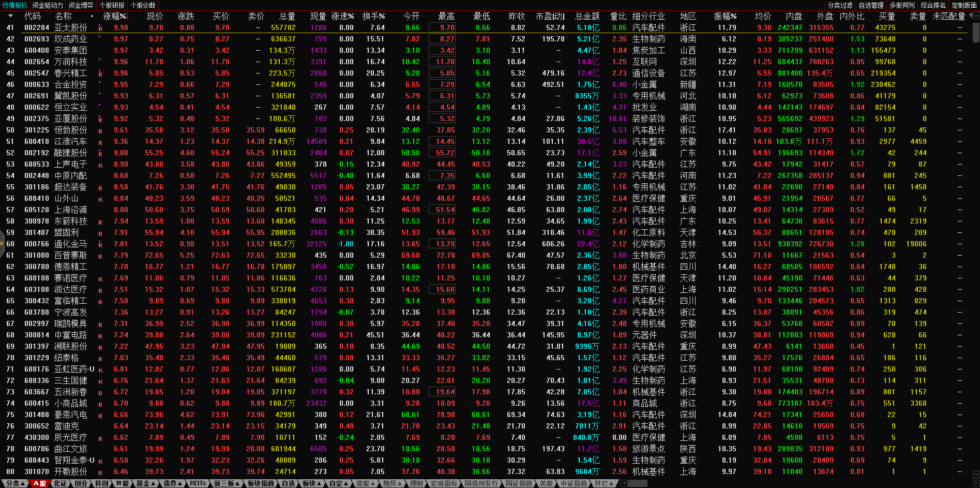Open the 个股诊断 tab
The width and height of the screenshot is (980, 488).
[x=143, y=5]
